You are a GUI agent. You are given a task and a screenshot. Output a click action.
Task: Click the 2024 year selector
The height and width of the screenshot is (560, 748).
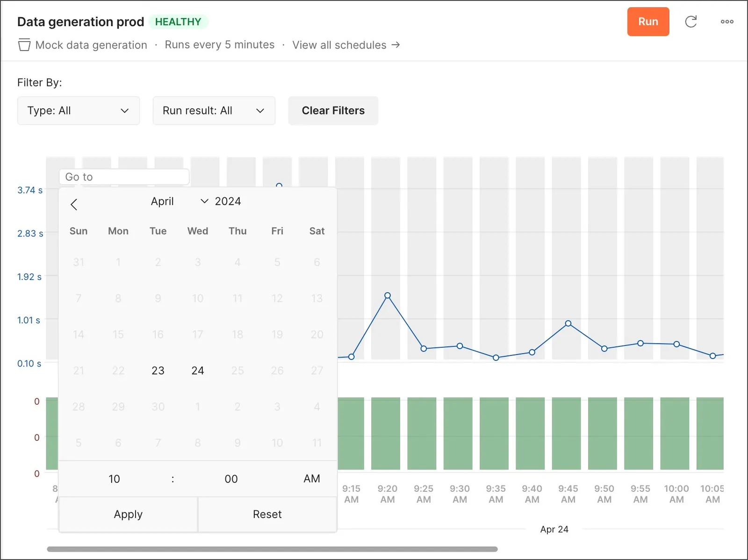tap(228, 201)
